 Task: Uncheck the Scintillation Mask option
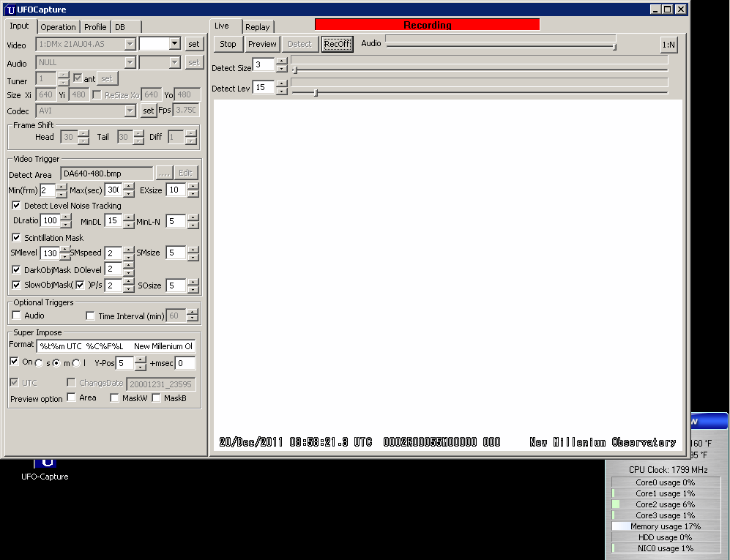17,238
